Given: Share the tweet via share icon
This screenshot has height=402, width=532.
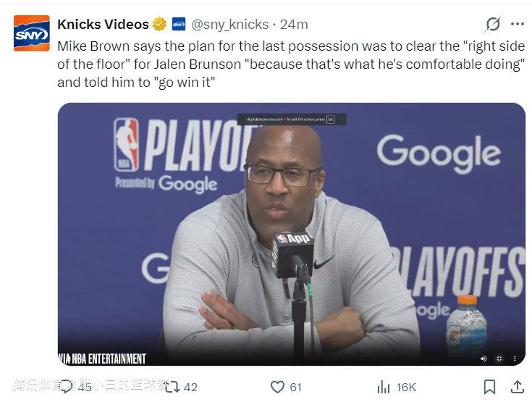Looking at the screenshot, I should [x=517, y=387].
